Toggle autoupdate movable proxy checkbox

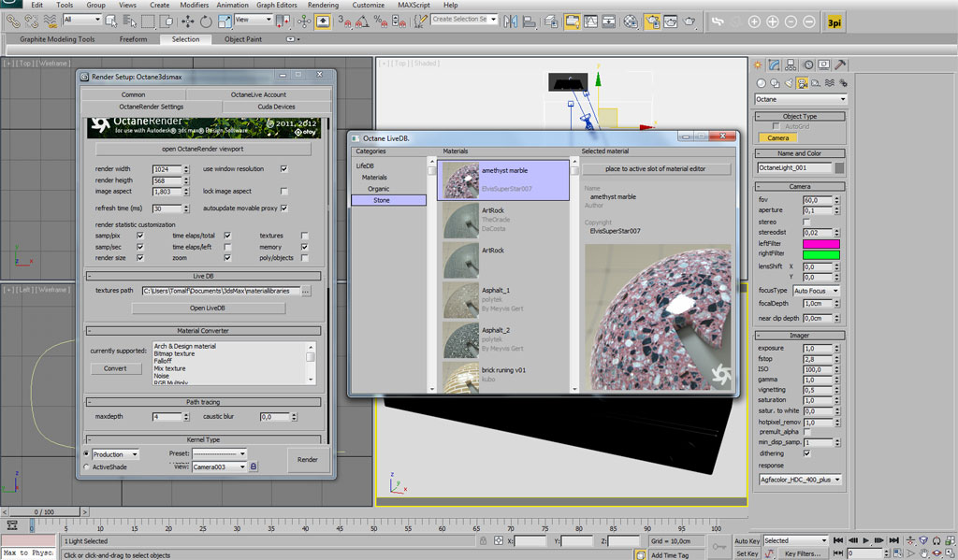284,208
